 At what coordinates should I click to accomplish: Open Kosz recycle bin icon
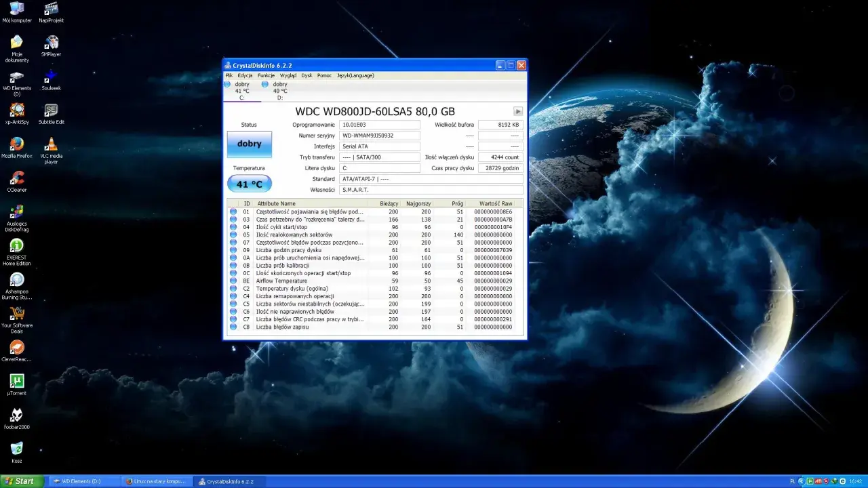pos(17,453)
